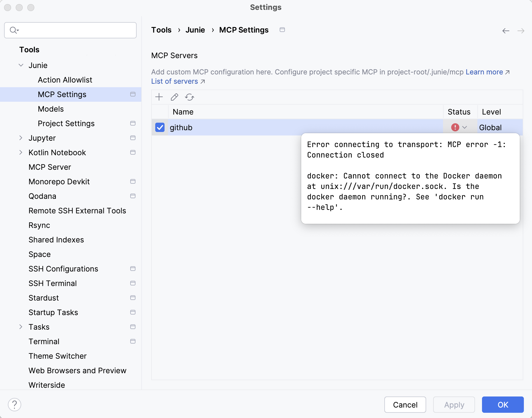
Task: Click the red error status icon for github
Action: point(455,127)
